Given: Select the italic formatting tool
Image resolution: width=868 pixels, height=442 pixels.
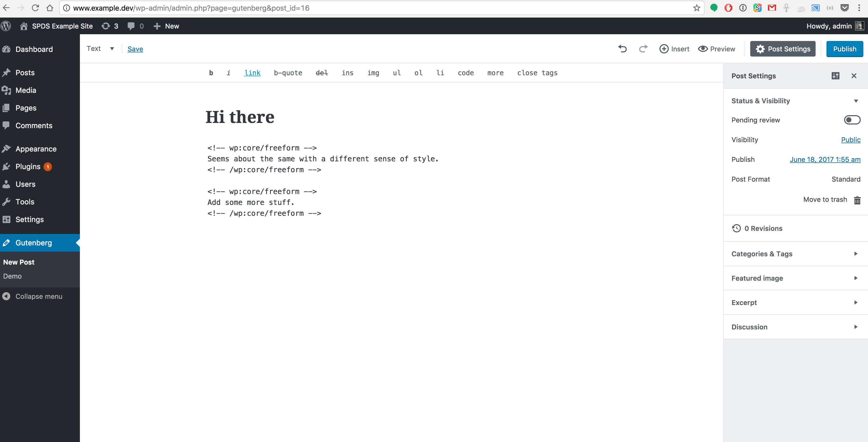Looking at the screenshot, I should tap(229, 73).
